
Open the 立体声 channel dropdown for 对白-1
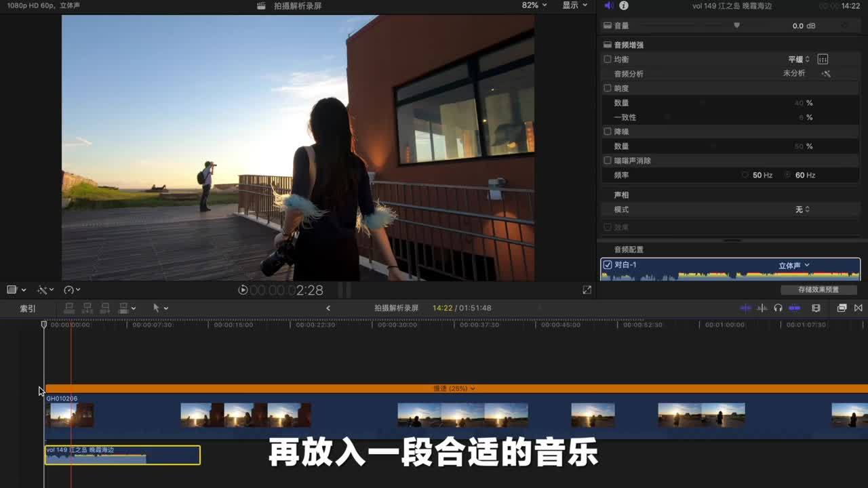pos(793,266)
